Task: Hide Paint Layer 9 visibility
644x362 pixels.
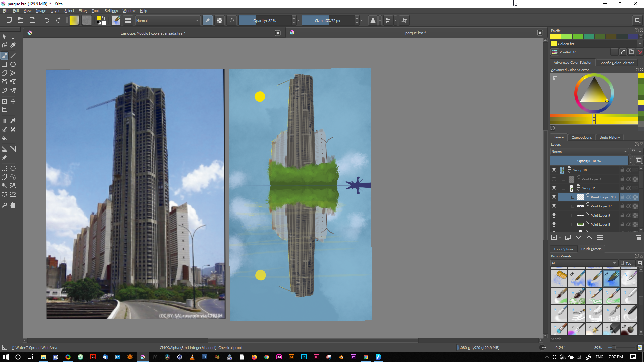Action: (x=554, y=215)
